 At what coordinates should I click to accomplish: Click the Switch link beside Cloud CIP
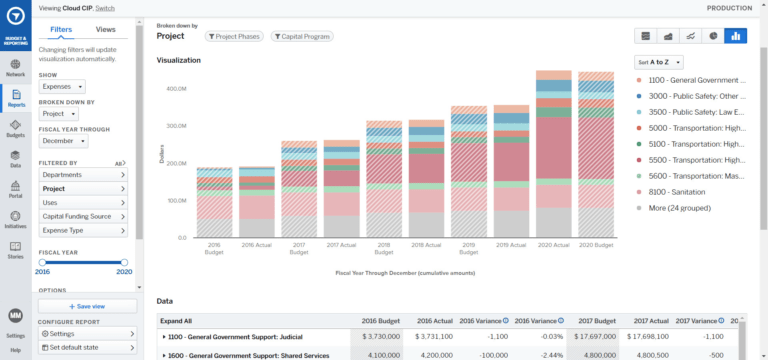point(105,8)
